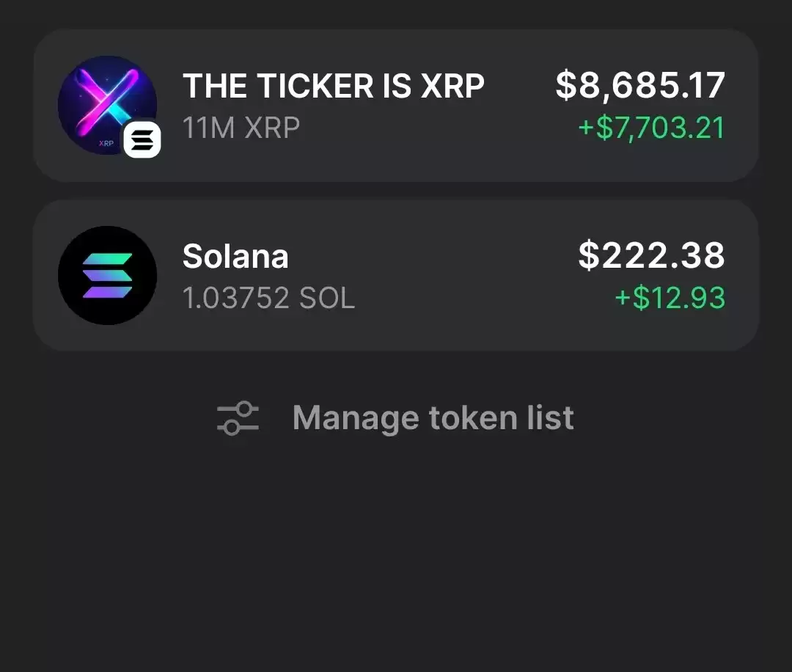
Task: Open the THE TICKER IS XRP token card
Action: [396, 105]
